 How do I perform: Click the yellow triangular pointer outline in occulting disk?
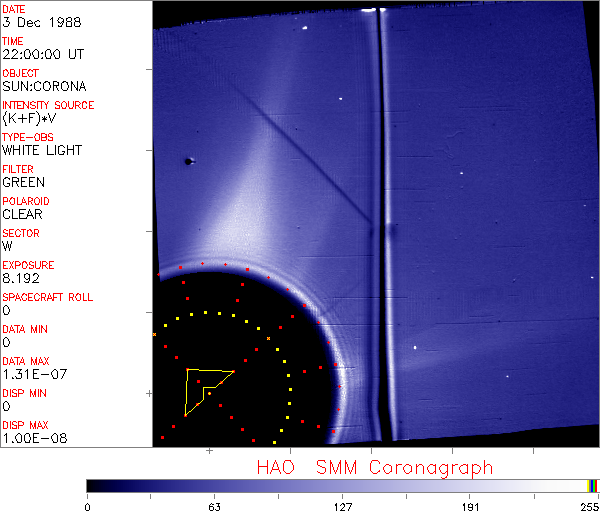[x=209, y=393]
